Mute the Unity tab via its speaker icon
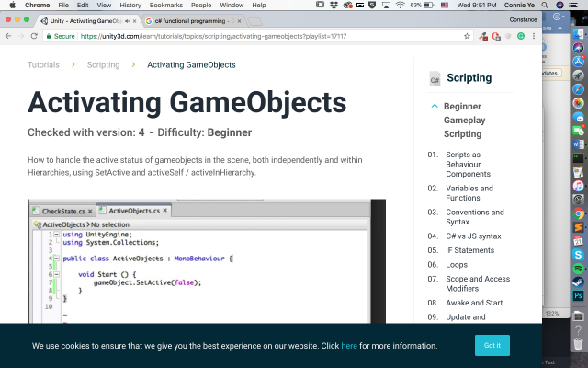This screenshot has width=588, height=368. tap(127, 21)
